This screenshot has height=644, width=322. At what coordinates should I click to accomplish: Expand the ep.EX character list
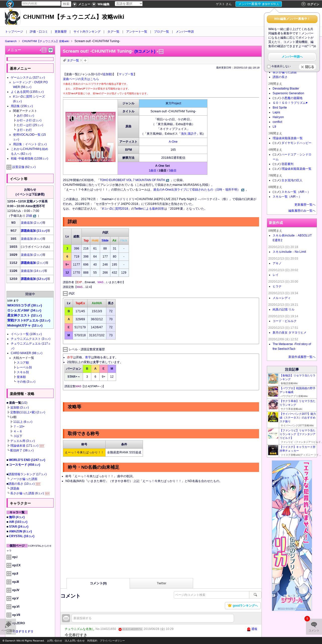(x=9, y=565)
